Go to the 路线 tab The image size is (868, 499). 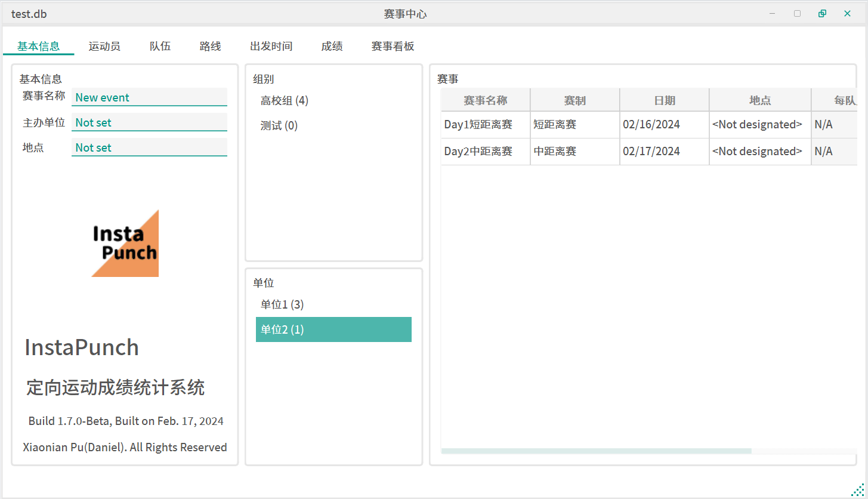[210, 46]
